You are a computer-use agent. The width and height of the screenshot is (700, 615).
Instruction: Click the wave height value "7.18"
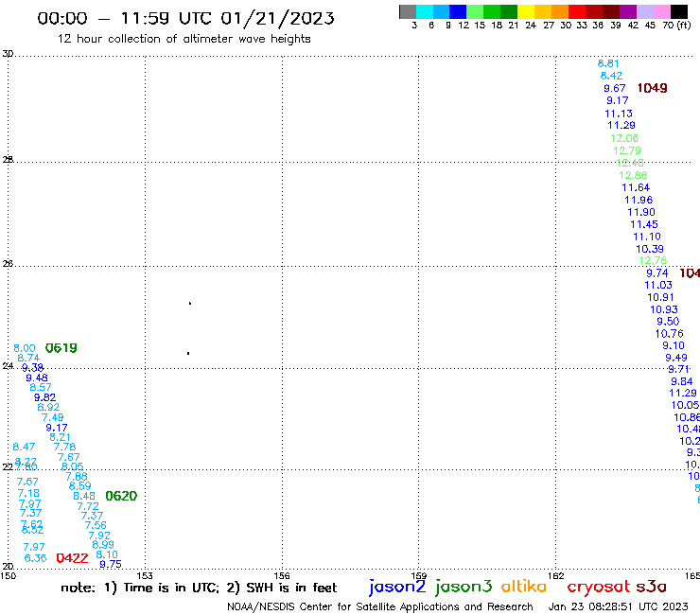(x=28, y=493)
